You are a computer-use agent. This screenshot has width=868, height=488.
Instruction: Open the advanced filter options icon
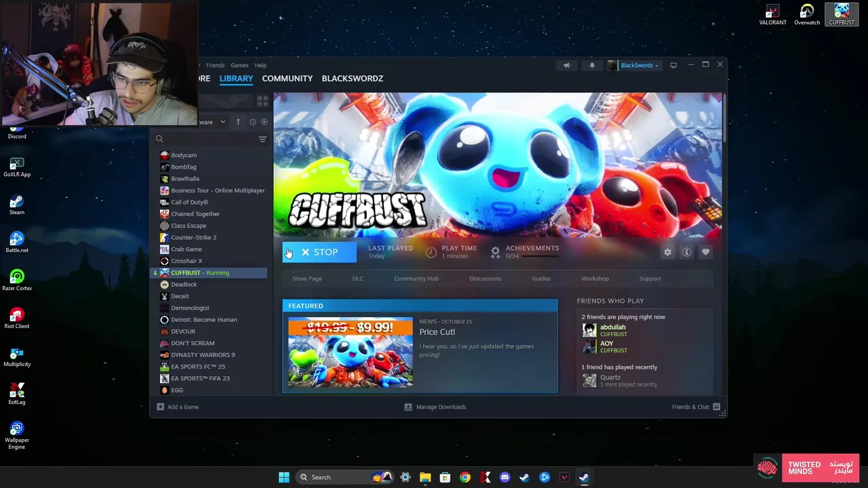pyautogui.click(x=262, y=139)
